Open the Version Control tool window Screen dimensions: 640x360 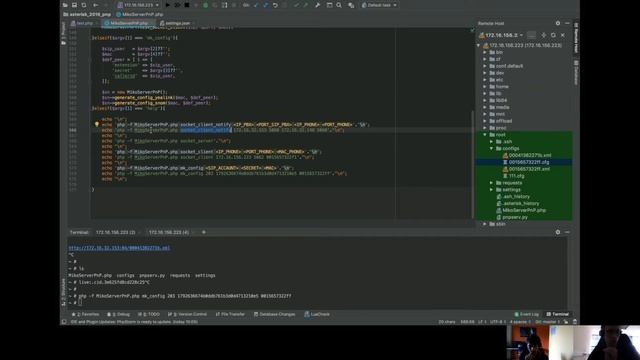pos(187,314)
